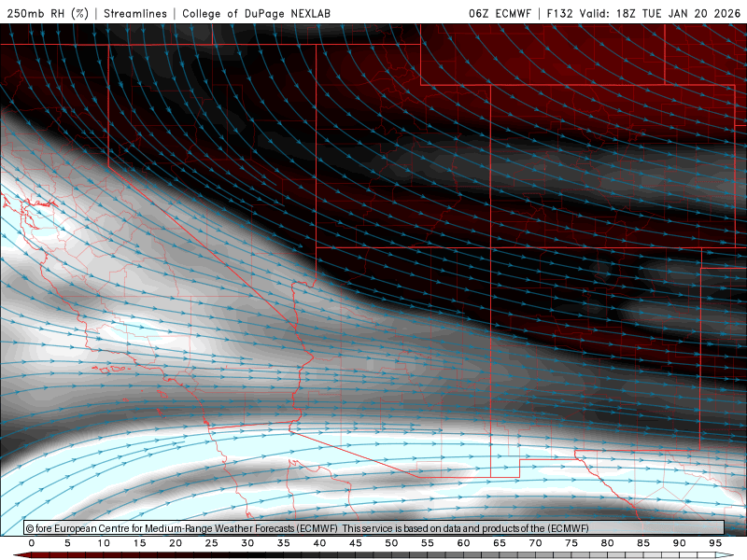Click the '45' value on the color scale
Screen dimensions: 747x560
click(356, 543)
